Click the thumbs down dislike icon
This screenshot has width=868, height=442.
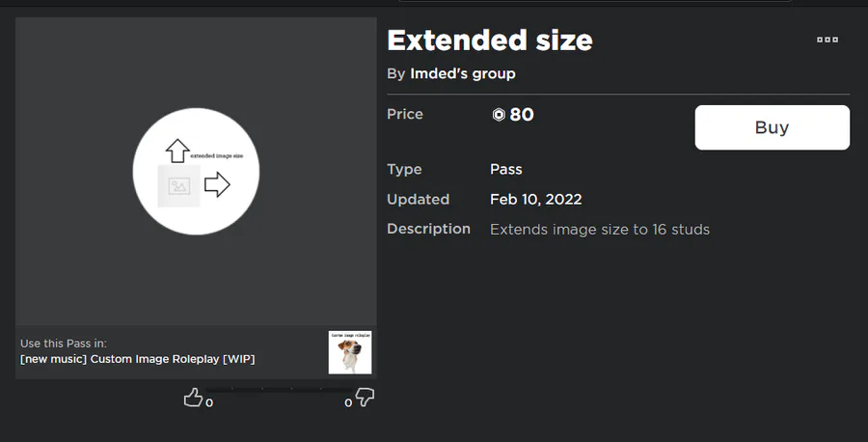pyautogui.click(x=365, y=398)
